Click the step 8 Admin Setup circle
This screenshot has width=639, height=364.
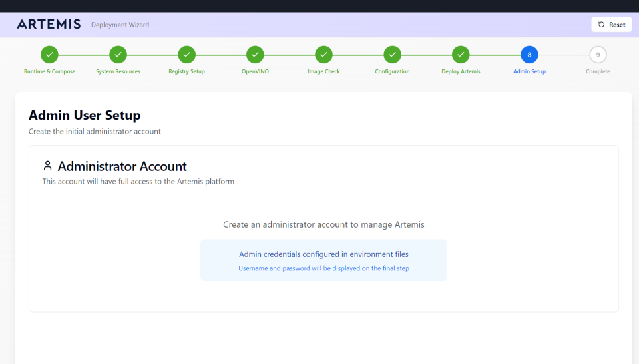(x=529, y=55)
